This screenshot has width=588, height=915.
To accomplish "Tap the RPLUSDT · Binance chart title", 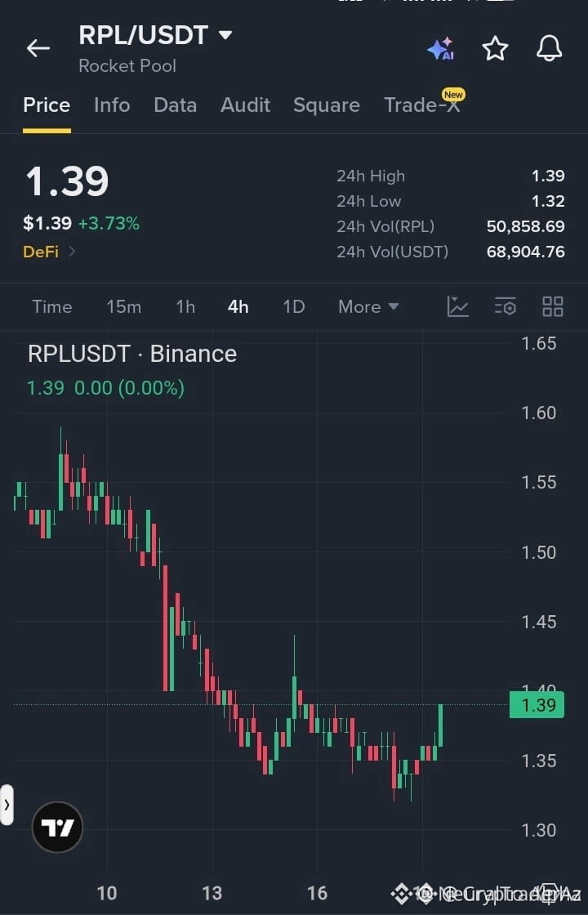I will click(x=131, y=354).
